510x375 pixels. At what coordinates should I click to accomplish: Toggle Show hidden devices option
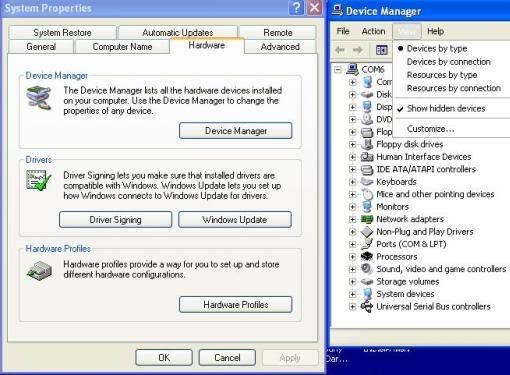[x=446, y=108]
